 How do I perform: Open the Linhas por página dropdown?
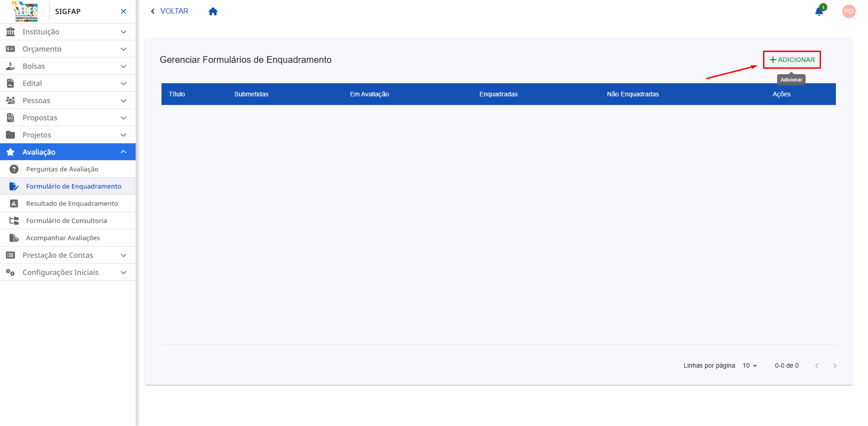click(x=749, y=365)
